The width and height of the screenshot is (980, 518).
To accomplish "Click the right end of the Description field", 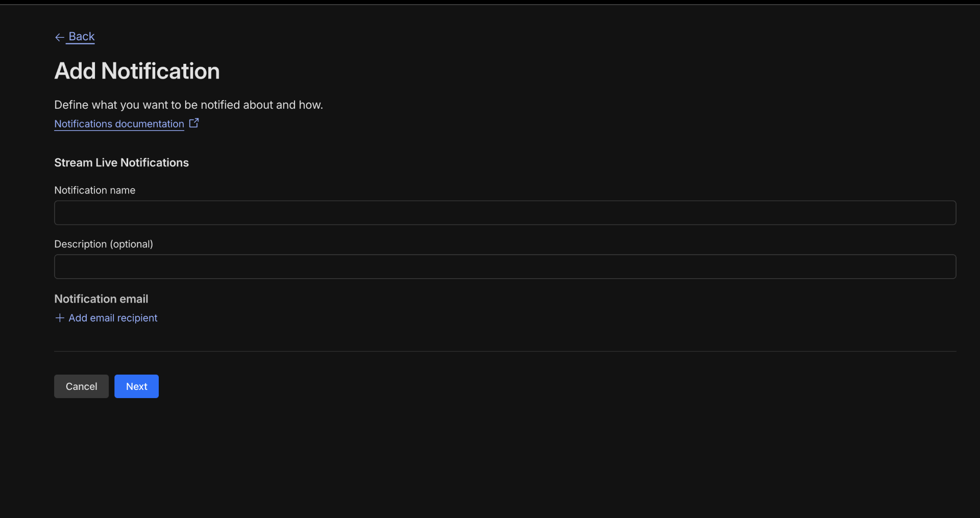I will 939,267.
